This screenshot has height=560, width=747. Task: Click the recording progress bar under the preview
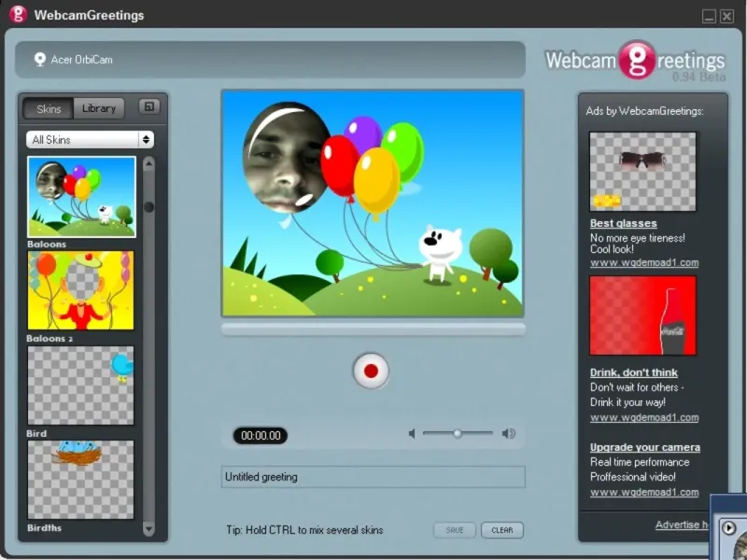pyautogui.click(x=373, y=329)
